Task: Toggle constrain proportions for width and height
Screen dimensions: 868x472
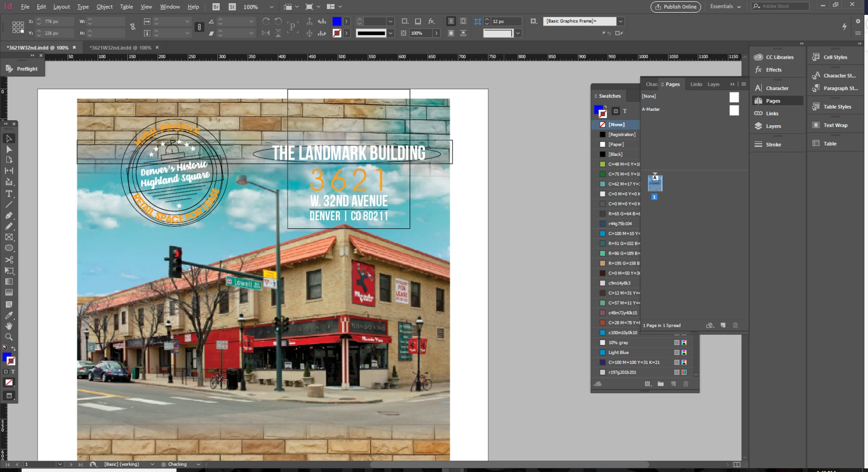Action: (132, 27)
